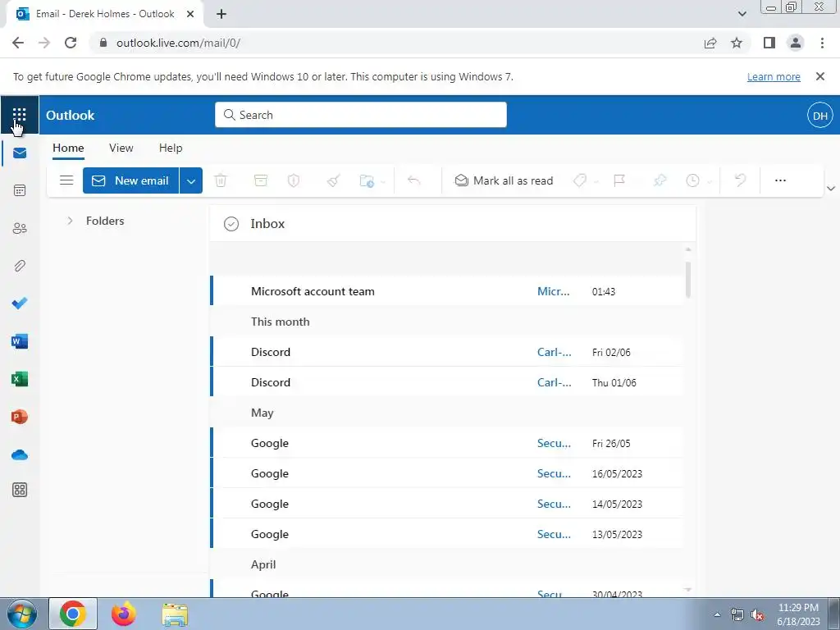Click the Pin icon in the toolbar
This screenshot has height=630, width=840.
(x=660, y=180)
